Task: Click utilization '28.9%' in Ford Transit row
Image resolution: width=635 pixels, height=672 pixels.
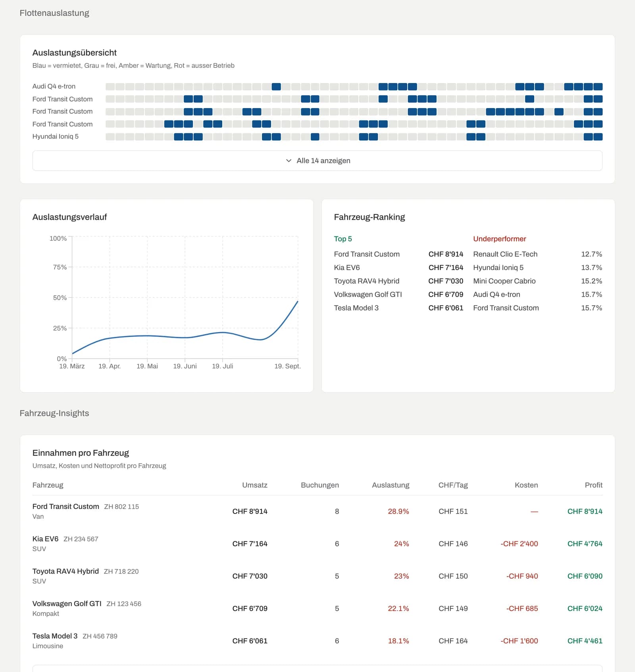Action: [x=398, y=512]
